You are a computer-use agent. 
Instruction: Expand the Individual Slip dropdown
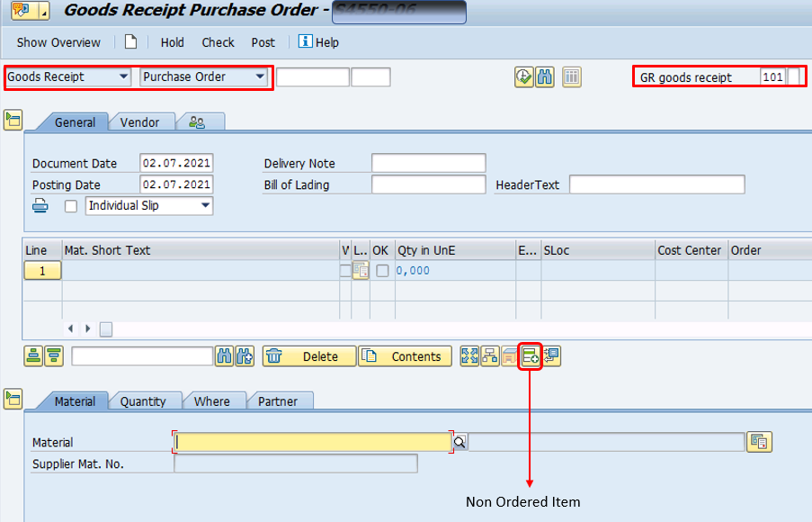point(149,206)
